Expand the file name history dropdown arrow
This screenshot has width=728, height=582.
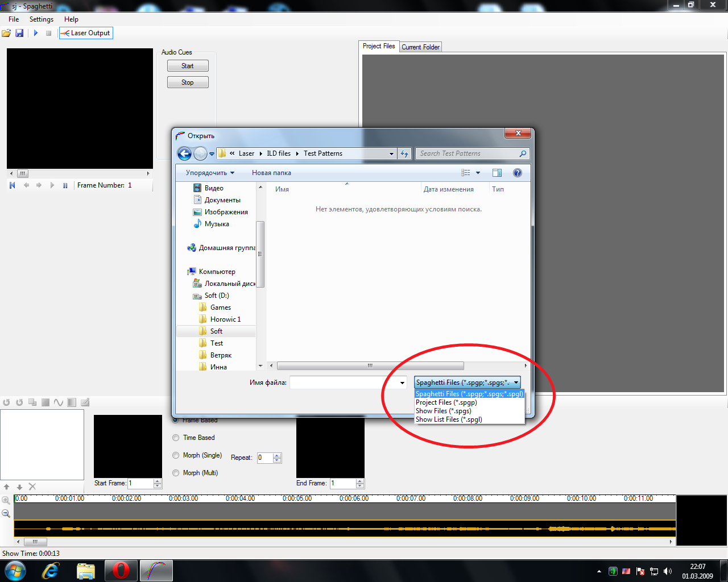[402, 383]
